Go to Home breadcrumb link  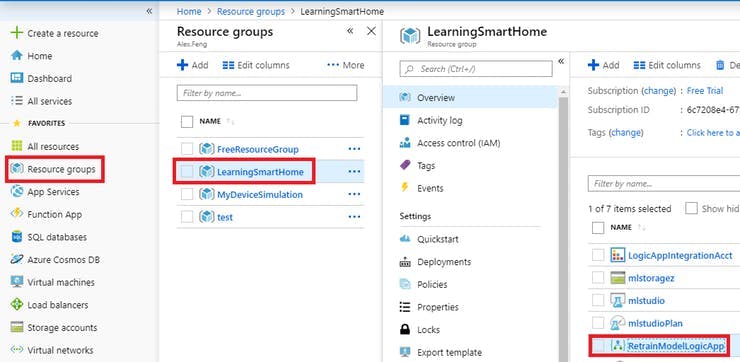(189, 11)
